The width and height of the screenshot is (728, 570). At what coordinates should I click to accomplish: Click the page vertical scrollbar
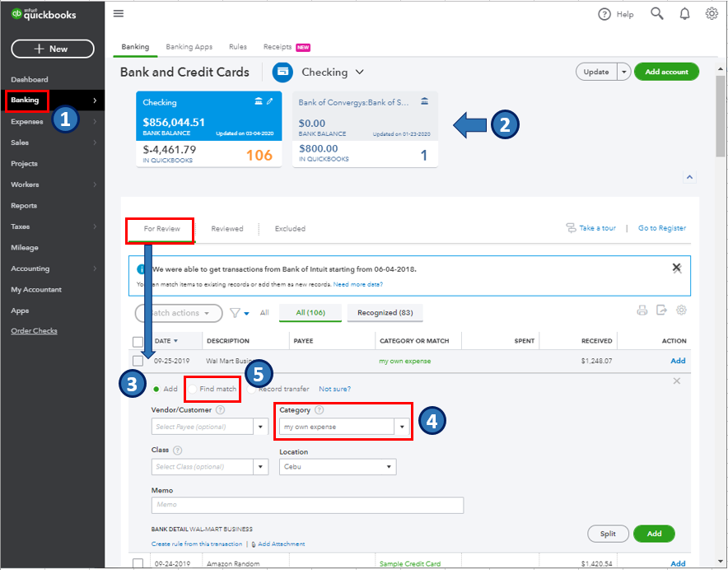click(x=720, y=116)
